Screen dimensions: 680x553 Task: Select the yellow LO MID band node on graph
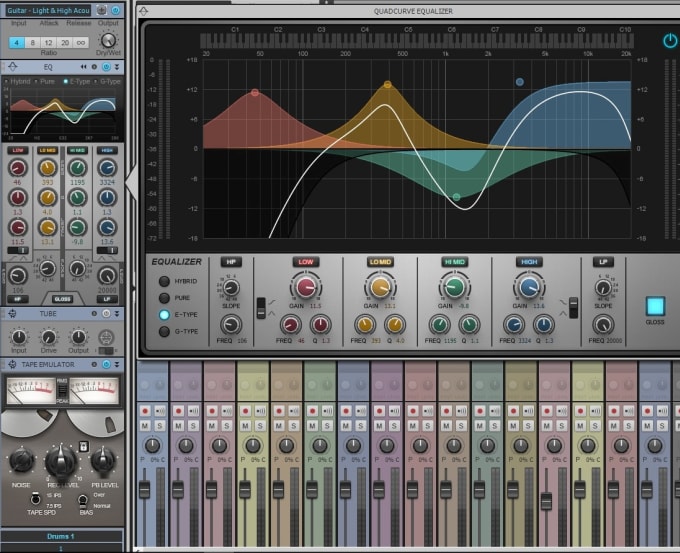pyautogui.click(x=387, y=85)
